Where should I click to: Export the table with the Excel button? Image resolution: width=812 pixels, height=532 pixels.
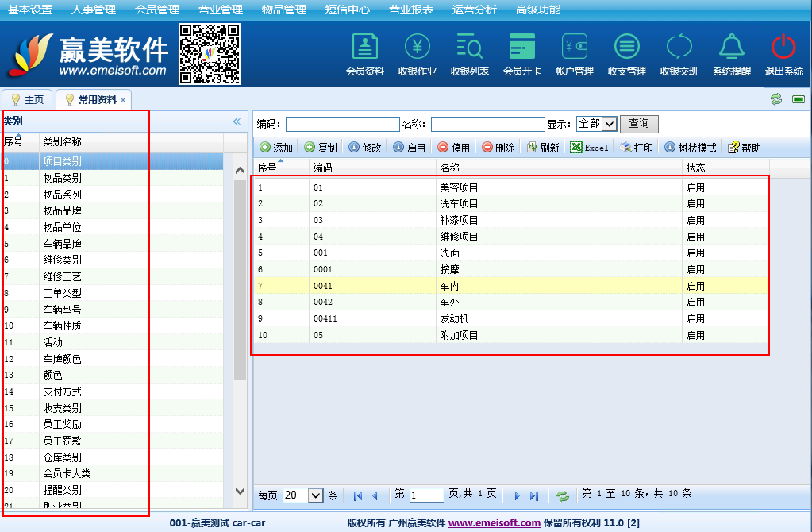590,148
